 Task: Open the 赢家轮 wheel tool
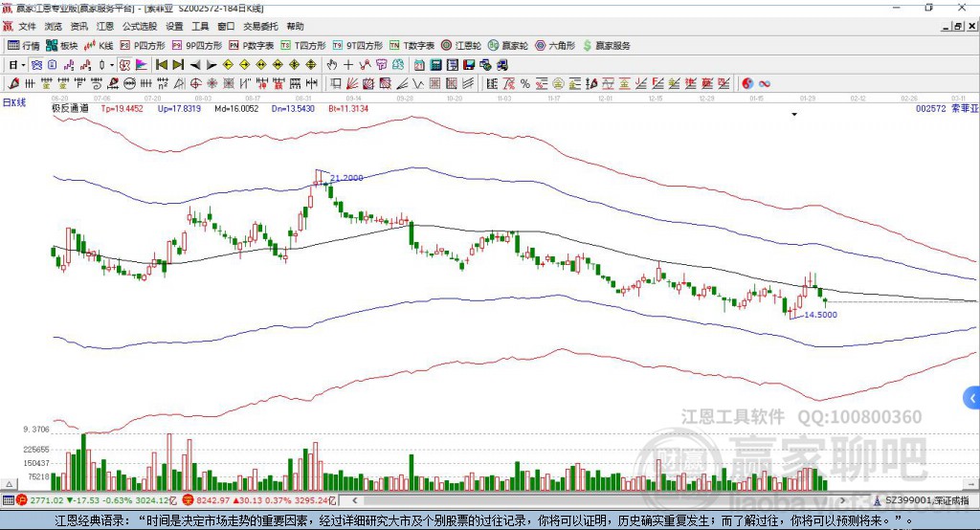(x=508, y=46)
